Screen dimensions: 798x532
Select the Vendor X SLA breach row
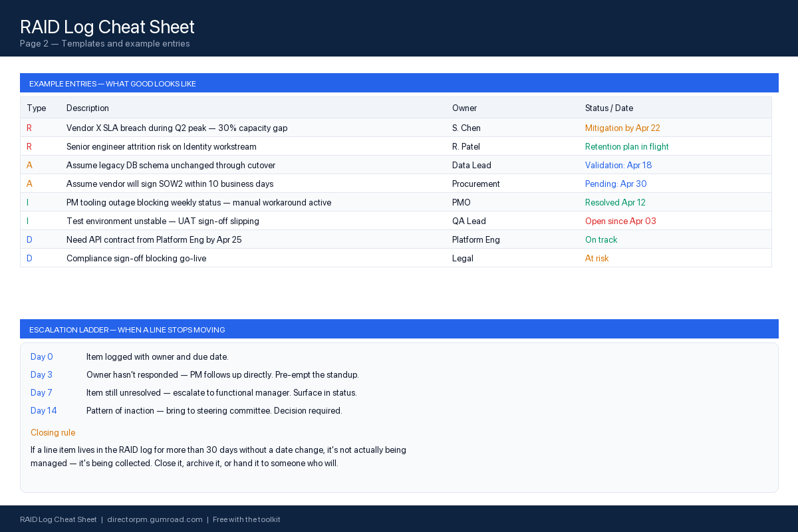[x=396, y=128]
